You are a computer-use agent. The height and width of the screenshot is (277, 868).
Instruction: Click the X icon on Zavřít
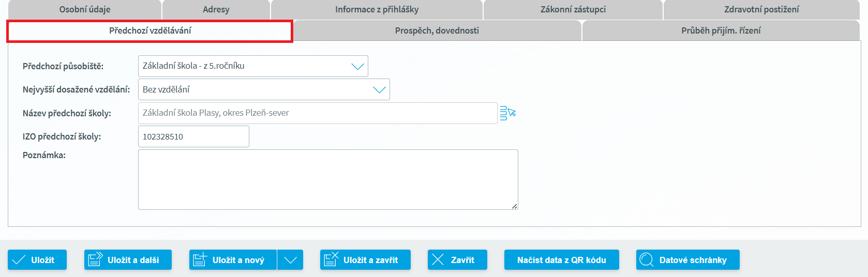(x=438, y=260)
